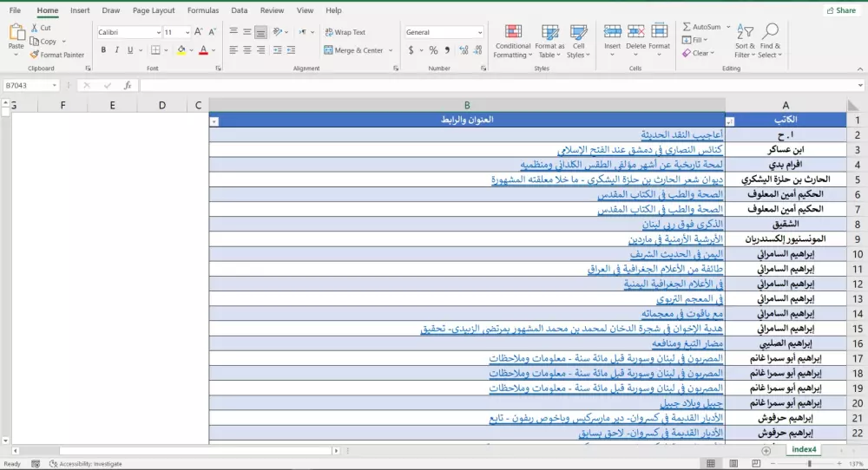Open the font size dropdown
This screenshot has height=470, width=868.
187,33
